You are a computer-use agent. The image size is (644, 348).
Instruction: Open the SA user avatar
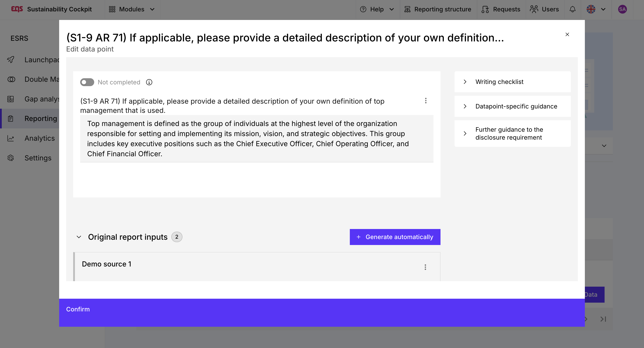(x=622, y=9)
